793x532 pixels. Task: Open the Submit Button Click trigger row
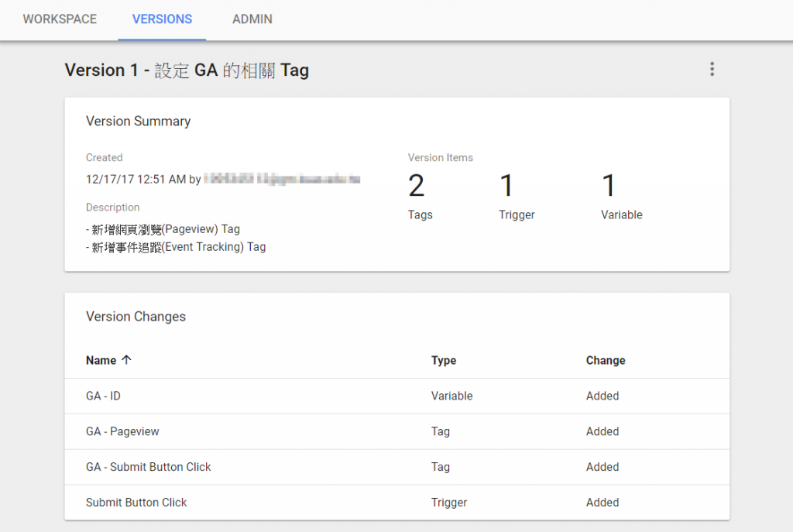coord(136,503)
